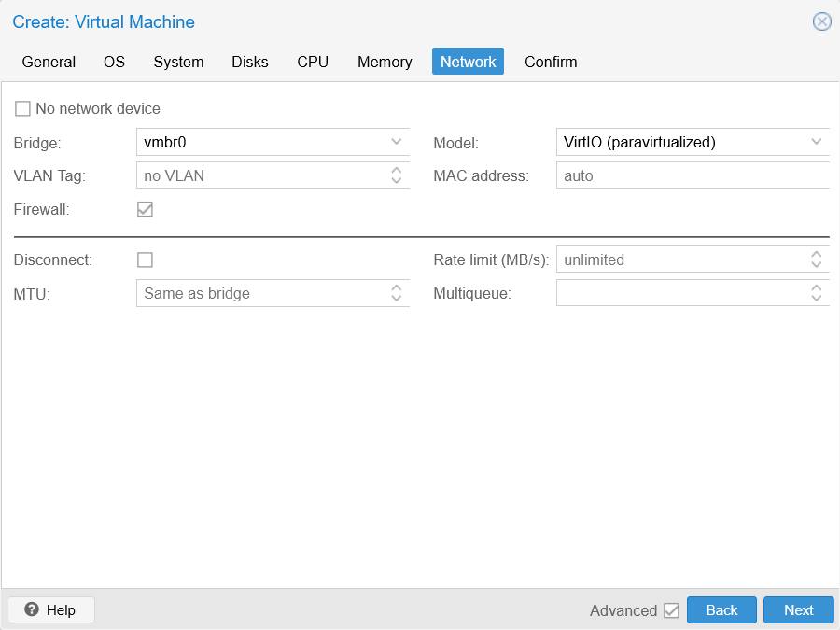840x630 pixels.
Task: Click the Back button
Action: click(721, 609)
